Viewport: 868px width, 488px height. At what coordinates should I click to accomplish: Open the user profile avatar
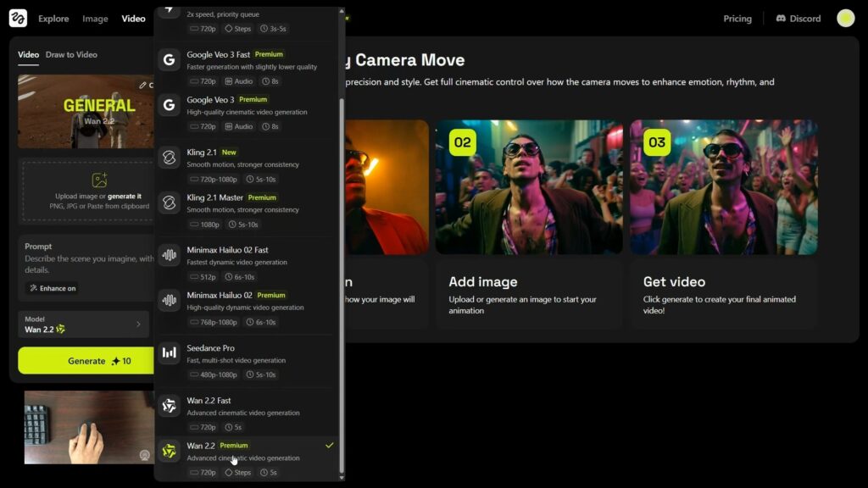pyautogui.click(x=845, y=19)
